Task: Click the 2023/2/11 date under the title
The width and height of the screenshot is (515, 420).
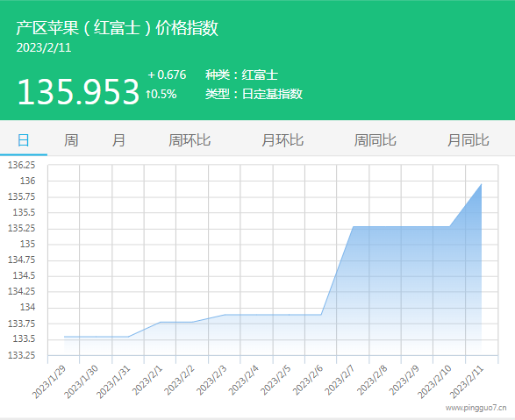Action: pyautogui.click(x=44, y=48)
